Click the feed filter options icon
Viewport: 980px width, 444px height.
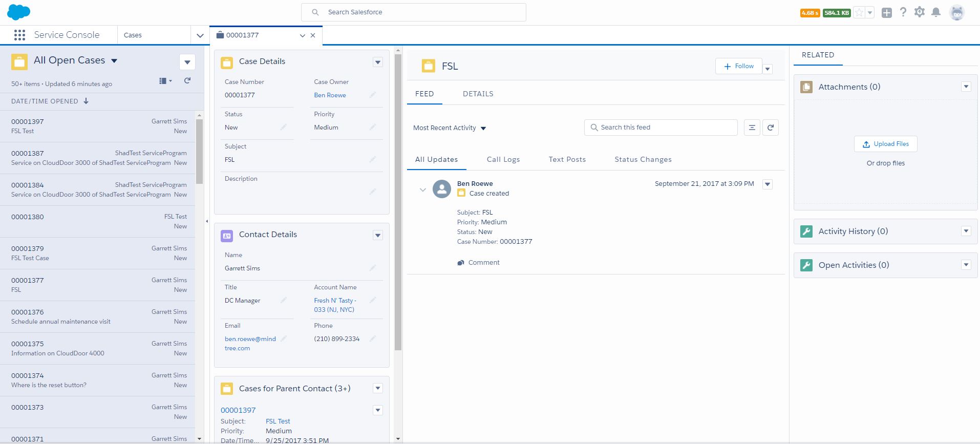(752, 128)
